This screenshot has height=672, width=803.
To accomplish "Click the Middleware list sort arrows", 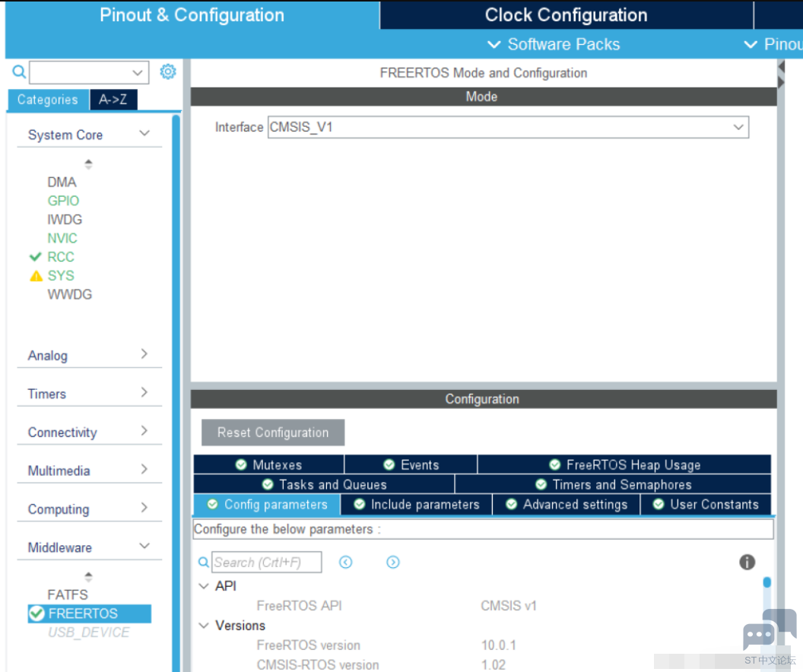I will [x=89, y=577].
